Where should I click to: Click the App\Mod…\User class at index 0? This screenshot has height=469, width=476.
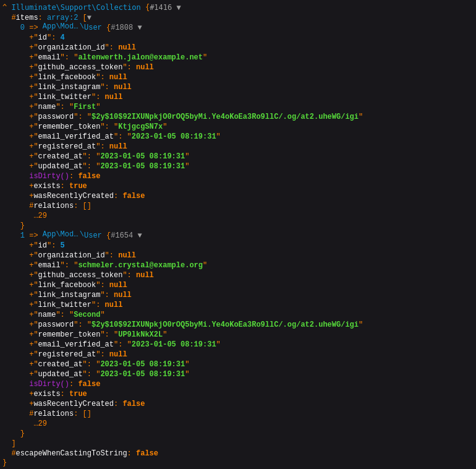72,27
